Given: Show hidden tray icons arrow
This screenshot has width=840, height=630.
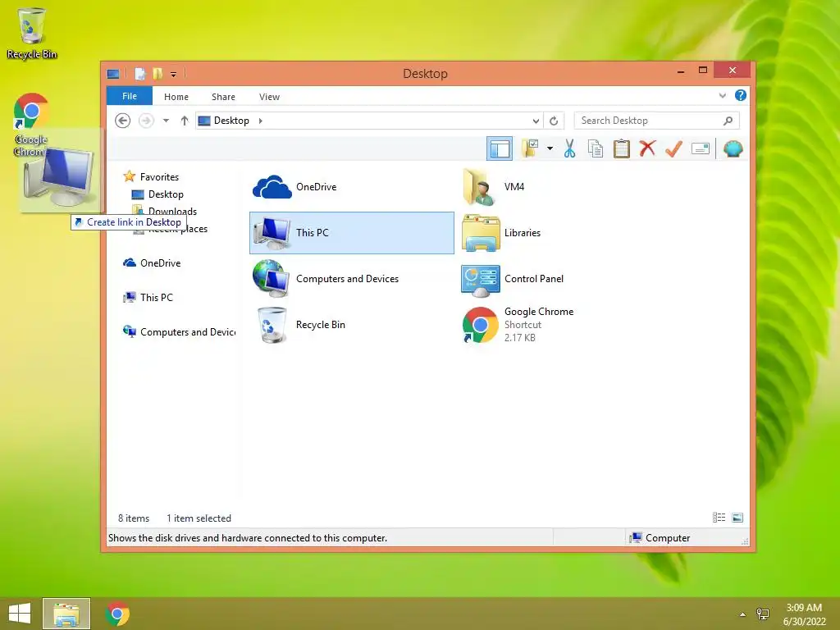Looking at the screenshot, I should 742,614.
